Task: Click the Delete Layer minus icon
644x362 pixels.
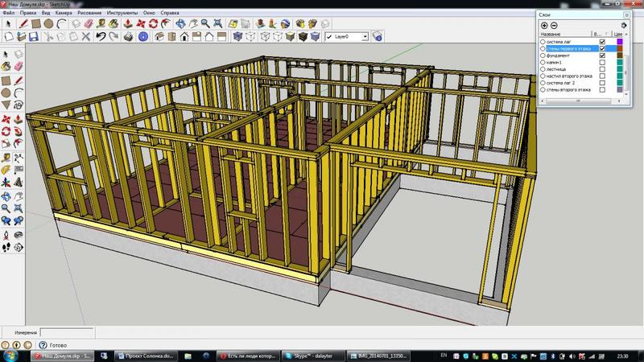Action: coord(555,25)
